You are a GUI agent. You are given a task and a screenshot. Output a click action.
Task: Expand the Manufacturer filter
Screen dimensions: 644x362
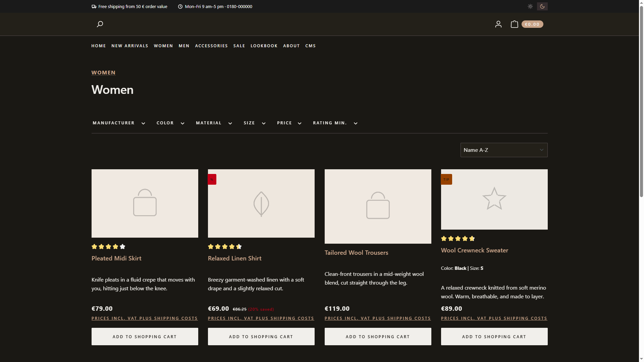119,123
